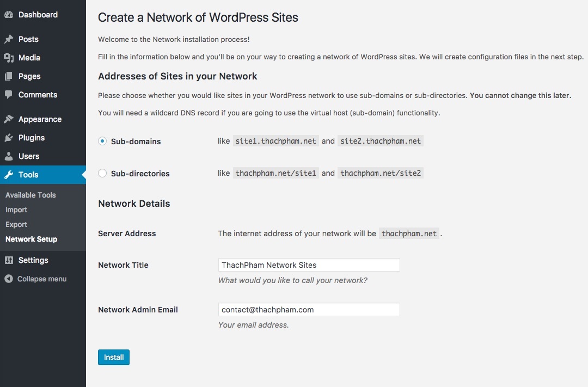Open the Users menu
Screen dimensions: 588x387
click(x=43, y=156)
